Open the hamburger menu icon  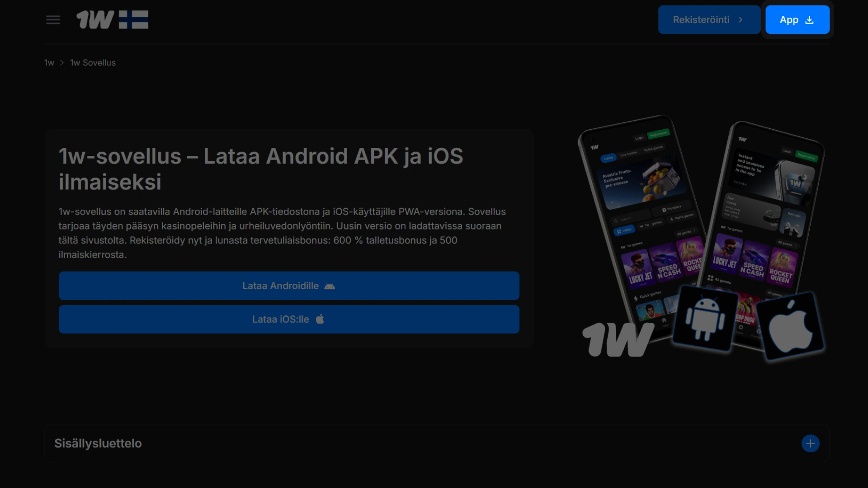point(53,20)
